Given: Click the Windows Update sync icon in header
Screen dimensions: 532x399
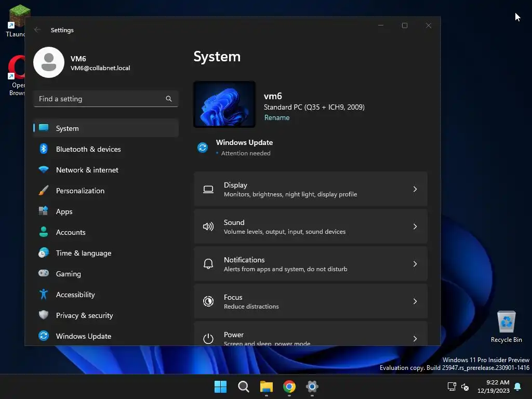Looking at the screenshot, I should 203,148.
